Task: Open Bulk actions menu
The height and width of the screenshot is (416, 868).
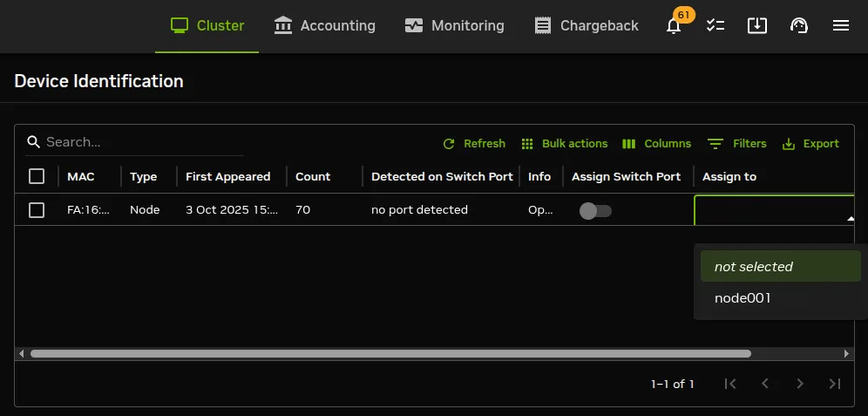Action: tap(564, 144)
